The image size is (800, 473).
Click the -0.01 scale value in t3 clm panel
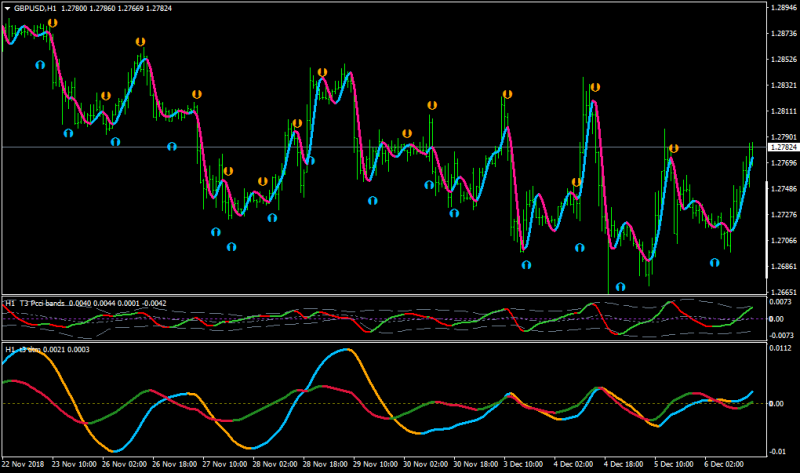777,452
